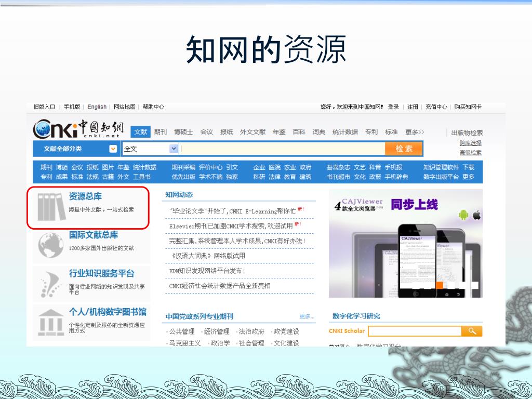Image resolution: width=532 pixels, height=399 pixels.
Task: Open the 工具书 link in blue bar
Action: tap(141, 177)
